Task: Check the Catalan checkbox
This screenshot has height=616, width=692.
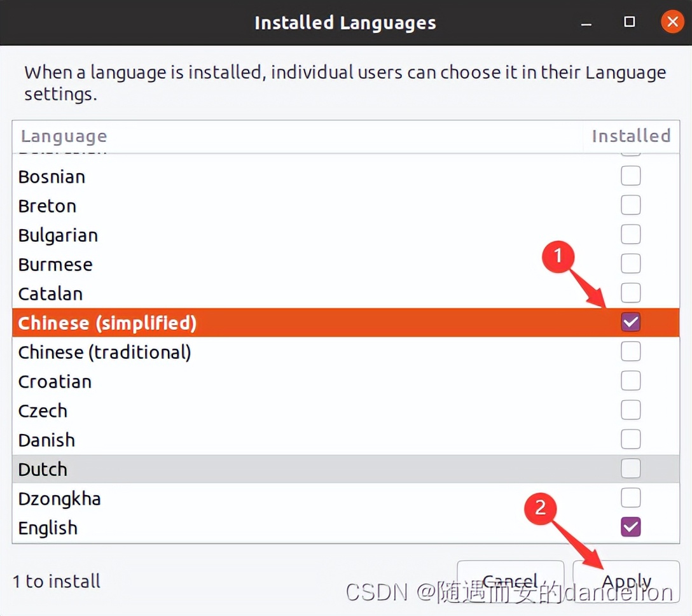Action: [x=630, y=293]
